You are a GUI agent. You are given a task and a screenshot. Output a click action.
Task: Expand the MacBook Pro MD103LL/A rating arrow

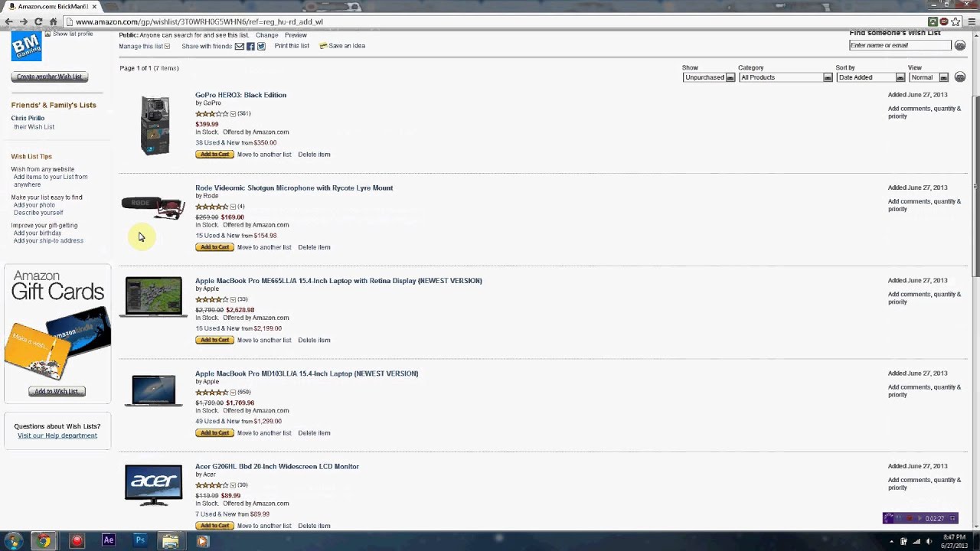pos(233,393)
